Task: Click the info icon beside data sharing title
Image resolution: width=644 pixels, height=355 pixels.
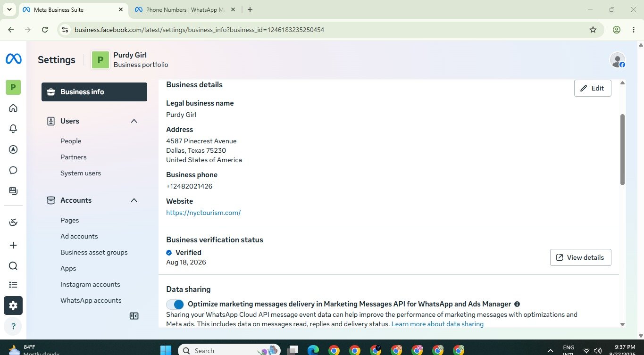Action: 517,305
